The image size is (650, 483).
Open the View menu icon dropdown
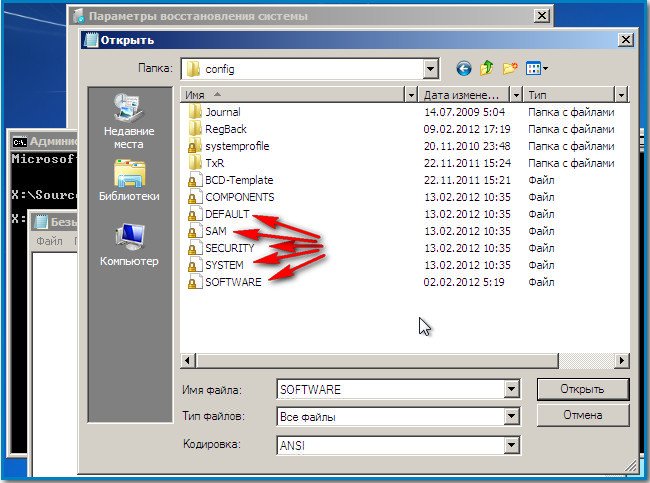click(x=537, y=69)
